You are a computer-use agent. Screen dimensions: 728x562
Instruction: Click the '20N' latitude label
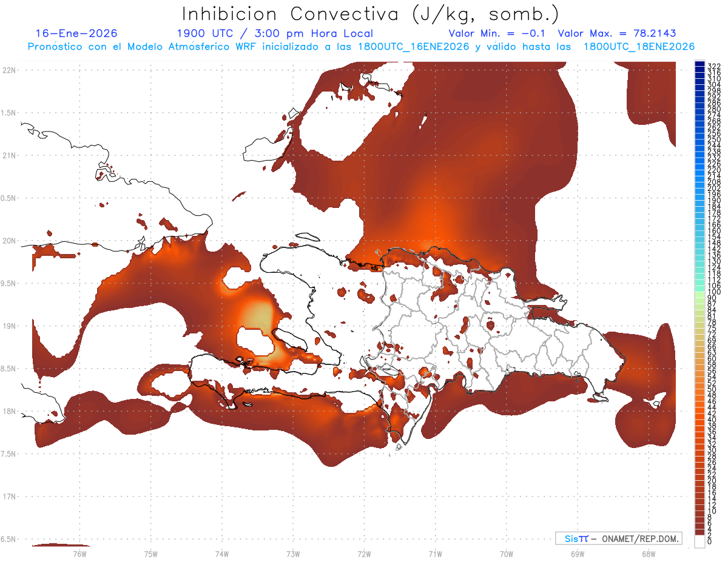[9, 241]
